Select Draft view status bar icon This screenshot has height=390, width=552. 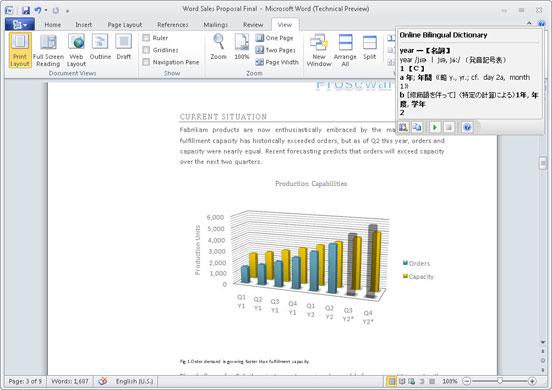click(432, 381)
